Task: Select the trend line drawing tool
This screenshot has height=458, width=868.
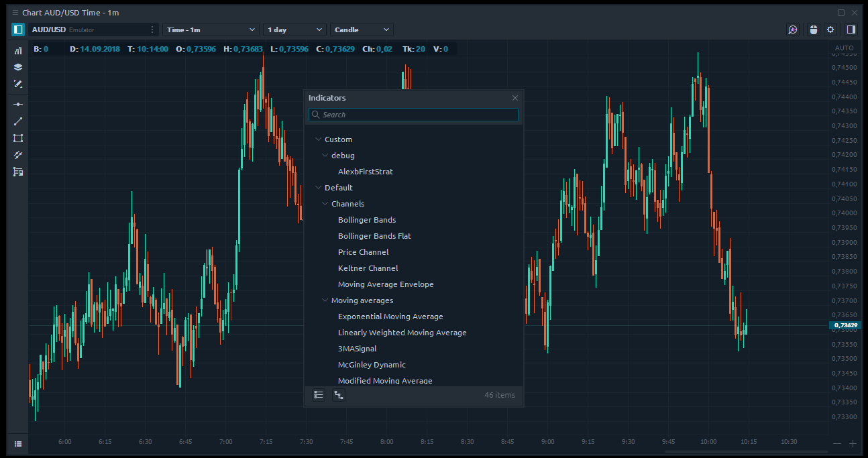Action: point(18,121)
